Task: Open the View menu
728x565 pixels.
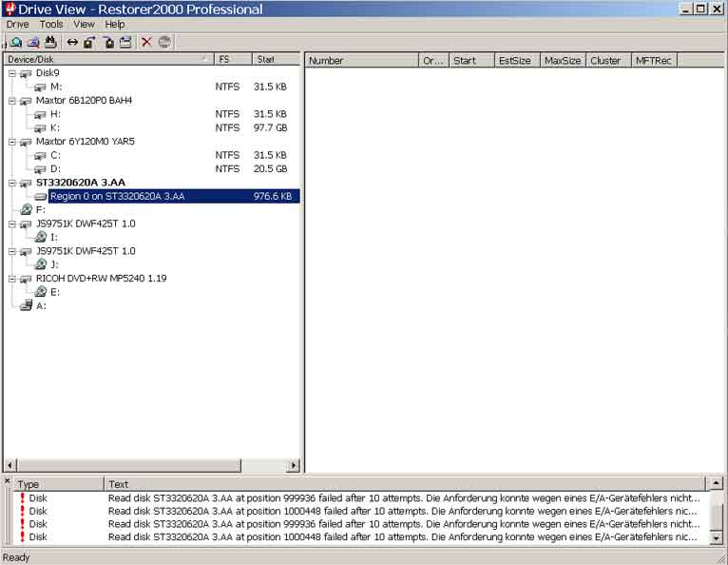Action: click(x=84, y=24)
